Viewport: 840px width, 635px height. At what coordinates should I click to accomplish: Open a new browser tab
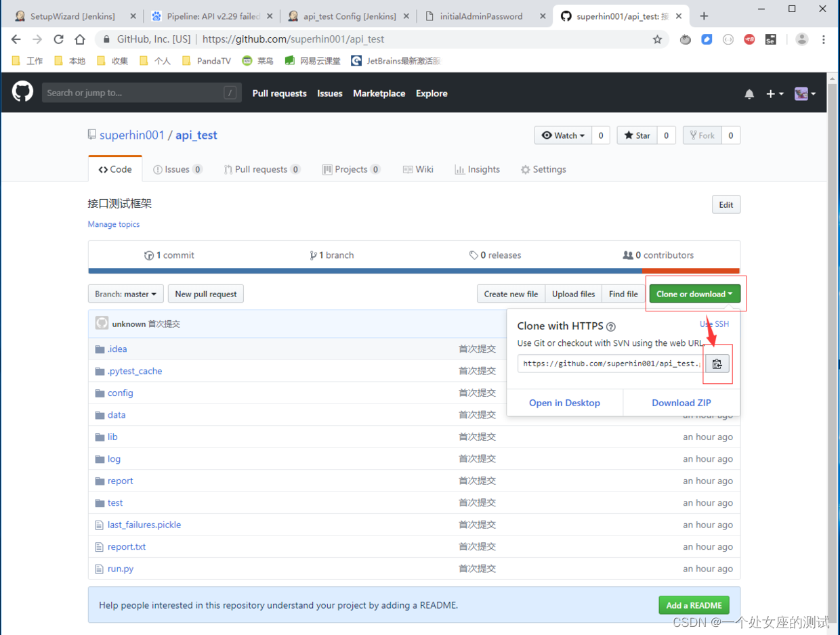point(704,16)
